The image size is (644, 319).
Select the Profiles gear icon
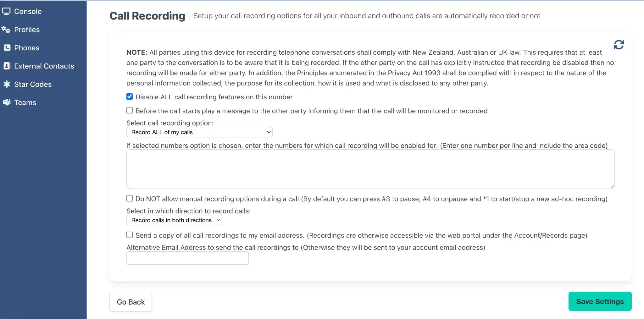[6, 30]
